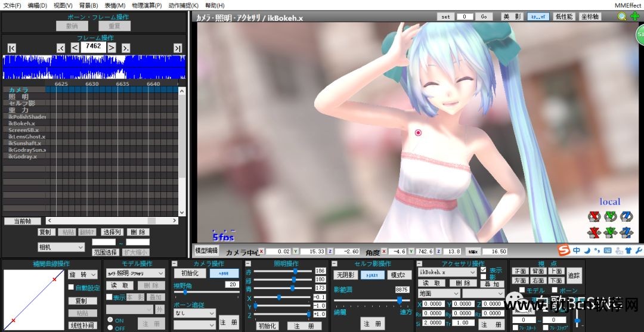
Task: Open the 编辑(D) menu
Action: 38,5
